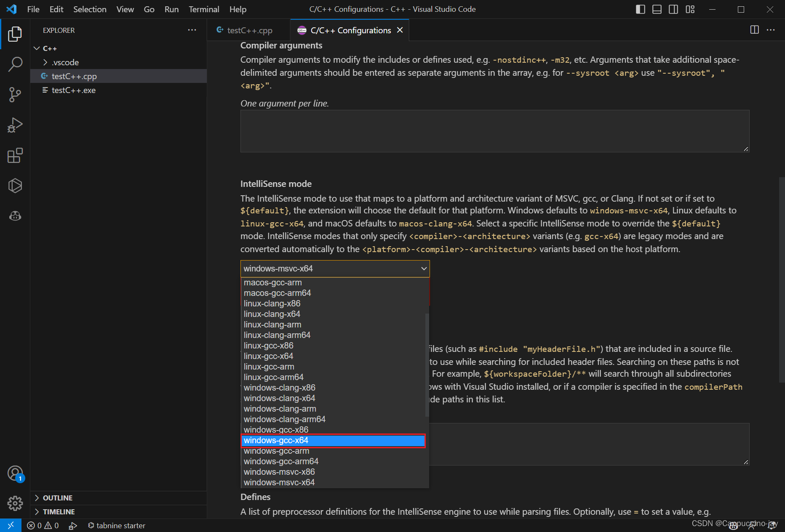
Task: Show errors and warnings from the status bar
Action: (x=43, y=525)
